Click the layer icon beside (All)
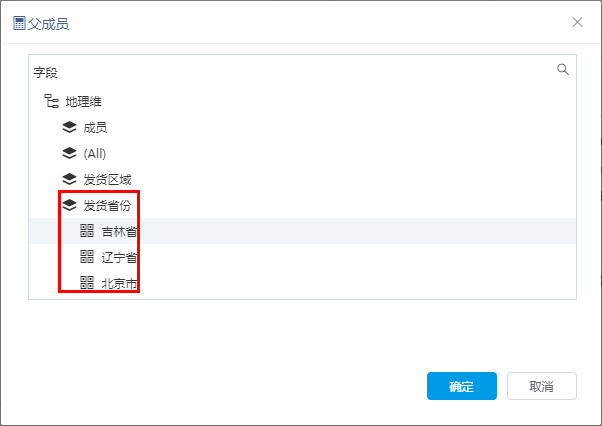602x426 pixels. click(69, 153)
